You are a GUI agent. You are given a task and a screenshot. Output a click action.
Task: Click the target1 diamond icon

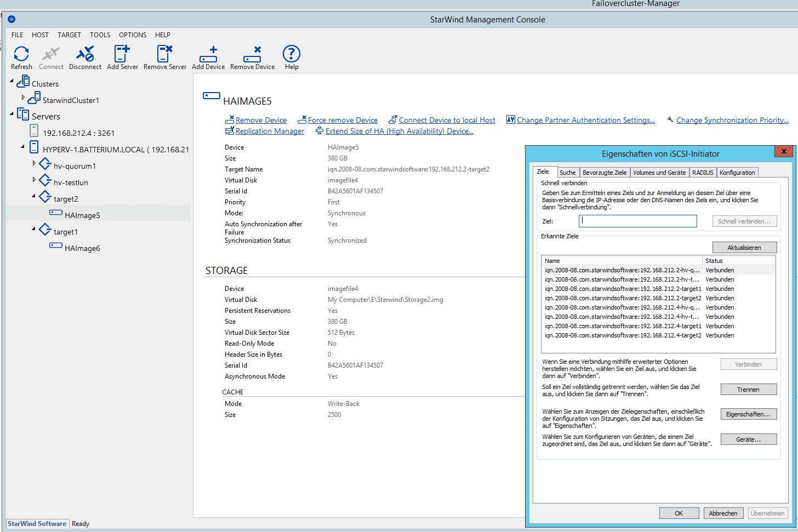(x=45, y=230)
